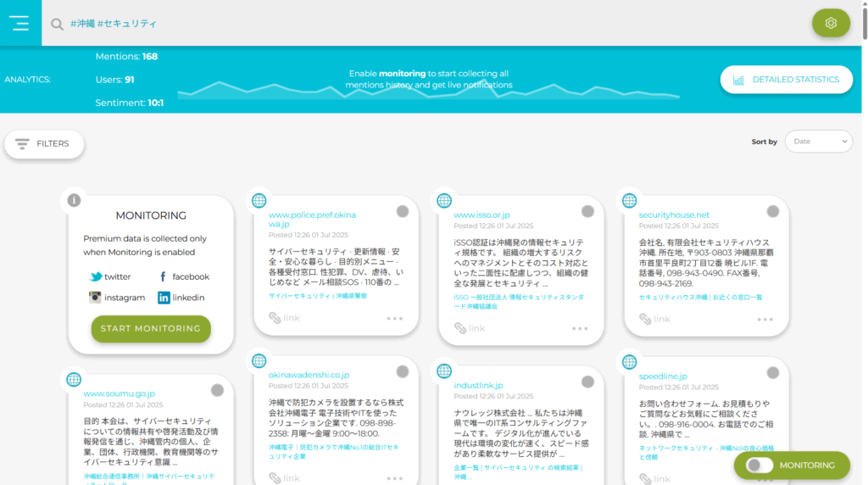The width and height of the screenshot is (868, 485).
Task: Open the three-dot menu on the okinawadenshi.co.jp card
Action: (395, 478)
